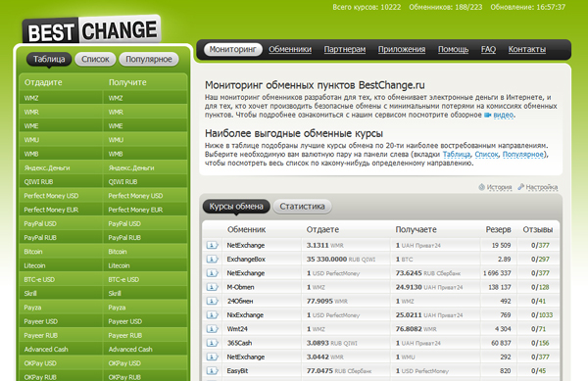Click info icon beside EasyBit
The height and width of the screenshot is (381, 588).
point(212,371)
